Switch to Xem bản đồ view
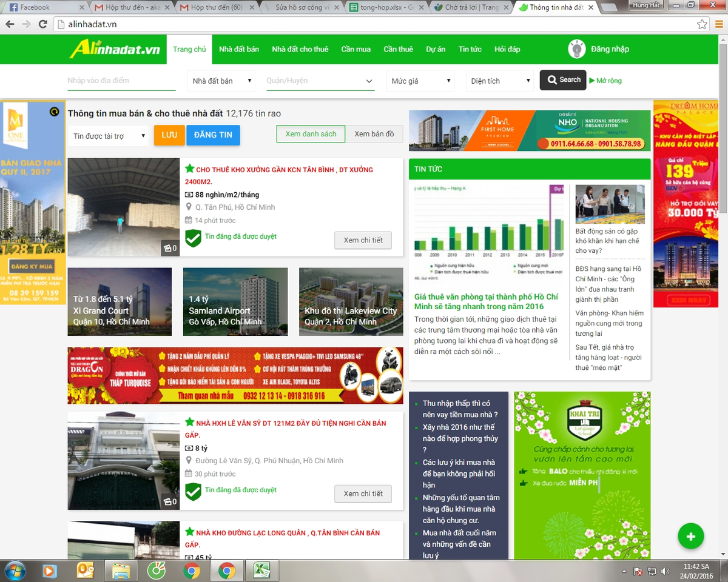 point(374,134)
